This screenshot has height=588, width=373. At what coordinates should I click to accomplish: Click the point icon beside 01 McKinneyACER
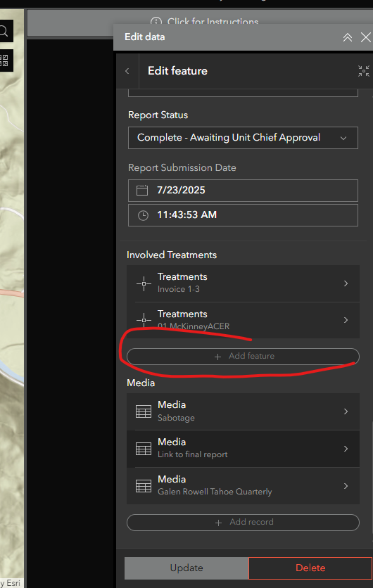pos(144,320)
